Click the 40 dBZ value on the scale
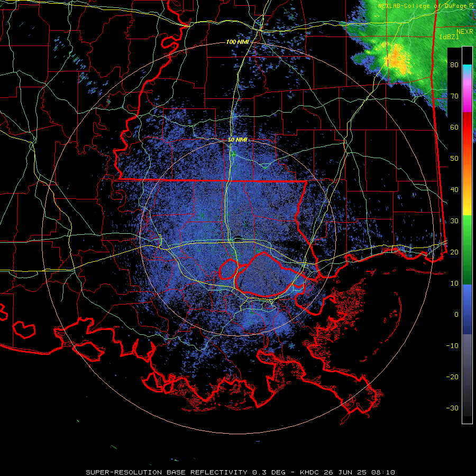The image size is (476, 476). [x=454, y=190]
